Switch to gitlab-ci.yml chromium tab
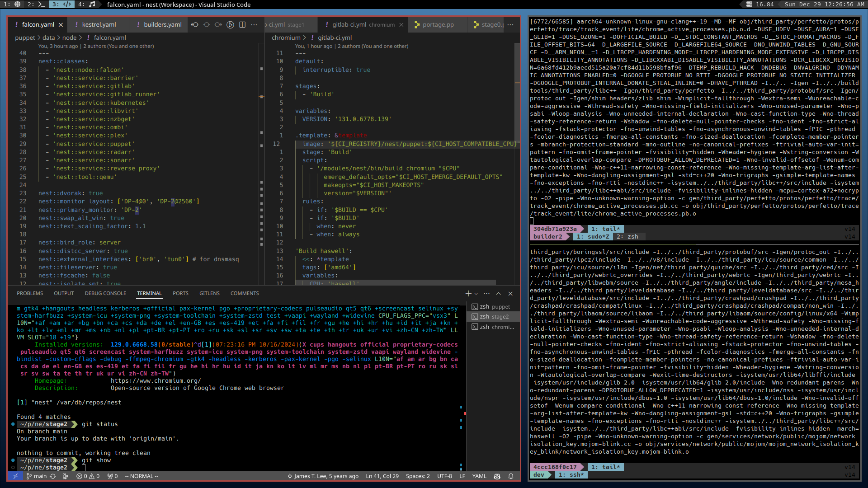Image resolution: width=868 pixels, height=488 pixels. tap(363, 25)
